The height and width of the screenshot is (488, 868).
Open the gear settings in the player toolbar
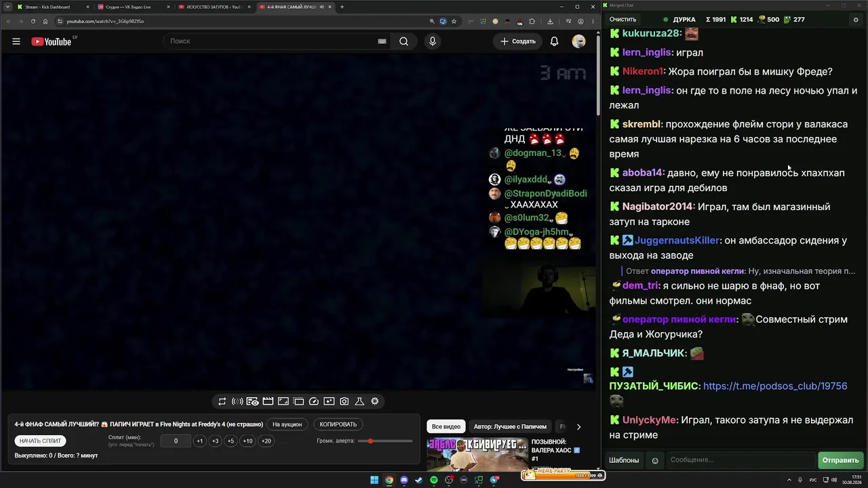click(375, 401)
